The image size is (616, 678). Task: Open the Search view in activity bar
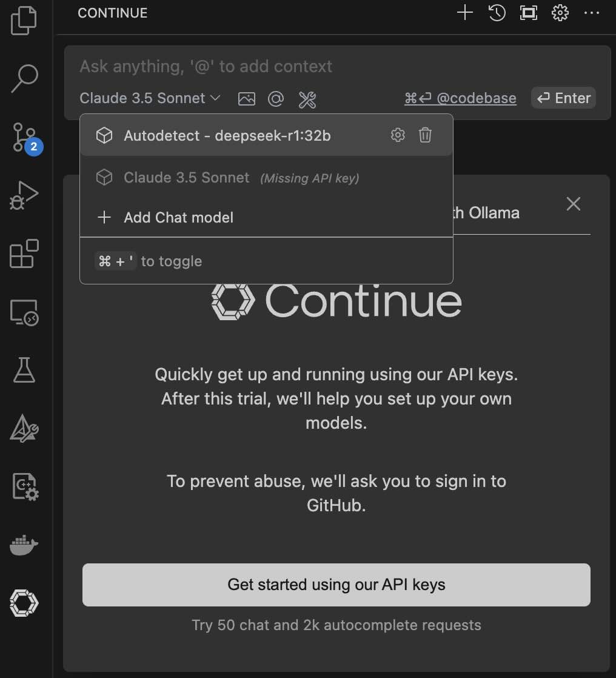tap(24, 78)
